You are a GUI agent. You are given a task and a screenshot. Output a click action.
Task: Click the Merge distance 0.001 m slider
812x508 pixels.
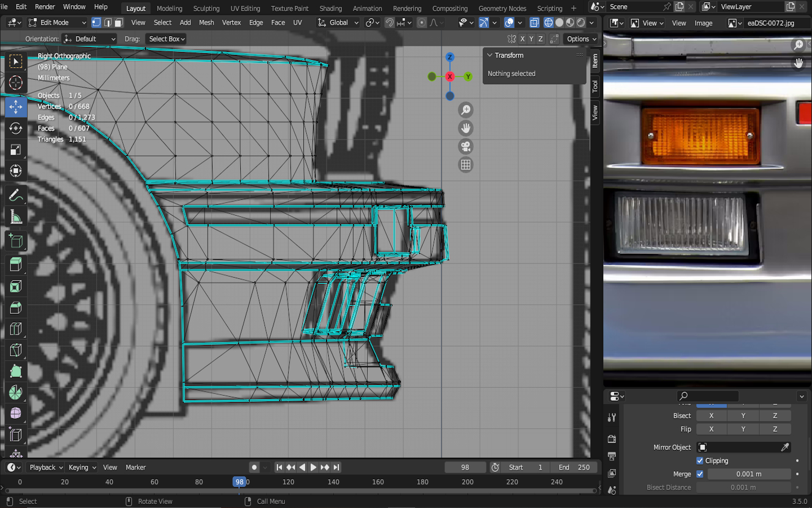(x=748, y=474)
